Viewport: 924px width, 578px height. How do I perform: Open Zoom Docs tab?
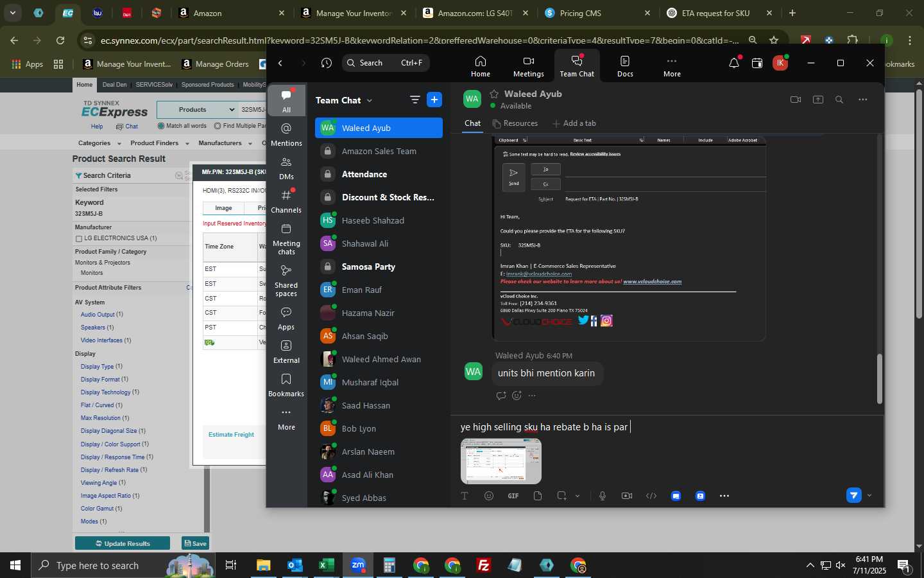coord(625,66)
